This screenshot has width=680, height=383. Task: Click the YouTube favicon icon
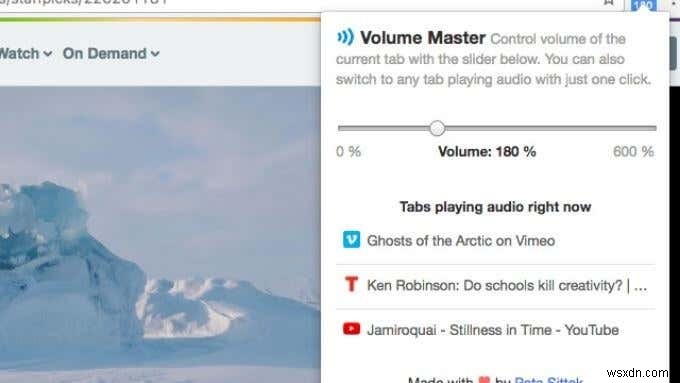point(351,329)
